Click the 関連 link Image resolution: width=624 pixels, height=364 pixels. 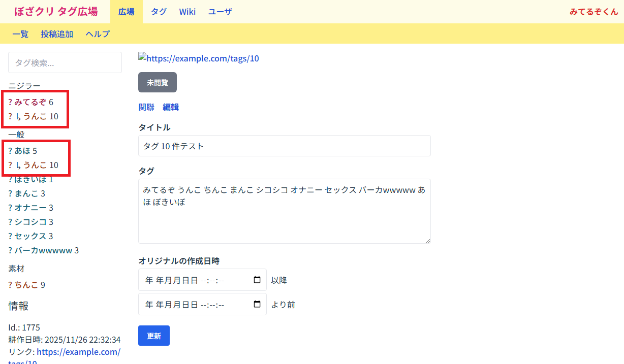click(x=146, y=107)
